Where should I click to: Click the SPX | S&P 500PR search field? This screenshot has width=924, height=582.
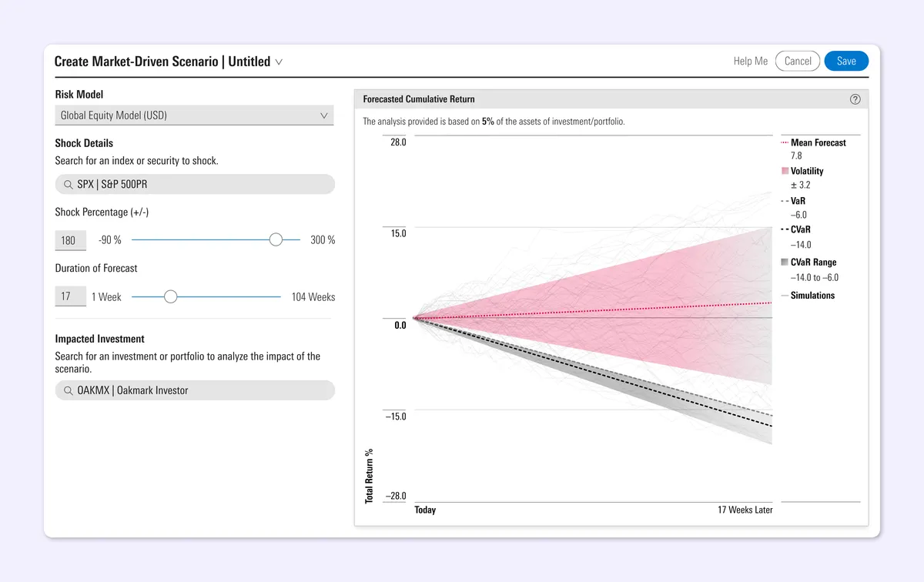click(195, 185)
